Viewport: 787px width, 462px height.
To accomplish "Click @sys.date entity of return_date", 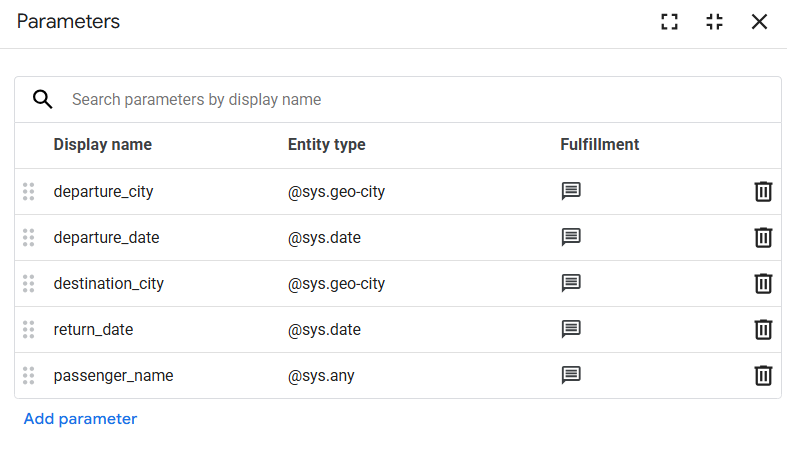I will tap(324, 329).
